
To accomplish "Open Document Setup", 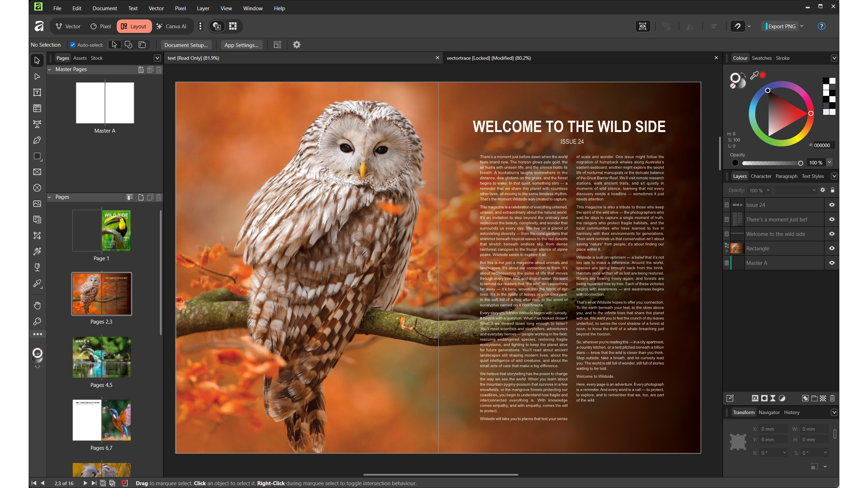I will coord(186,45).
